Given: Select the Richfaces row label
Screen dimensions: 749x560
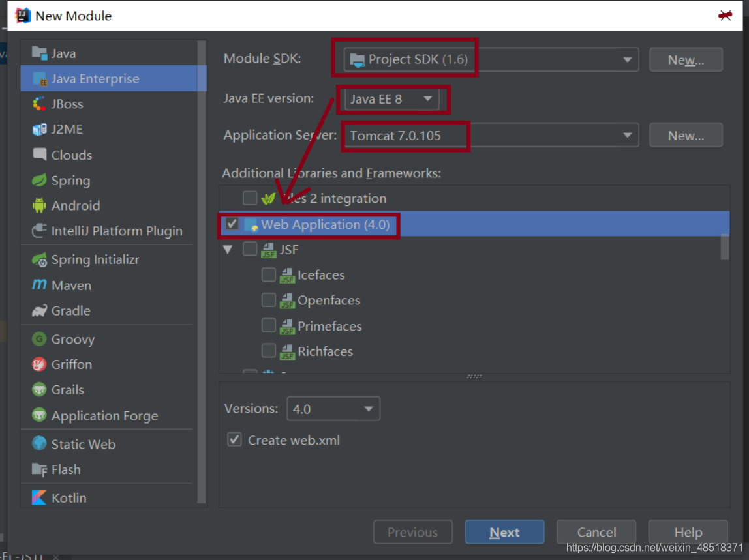Looking at the screenshot, I should [x=326, y=351].
